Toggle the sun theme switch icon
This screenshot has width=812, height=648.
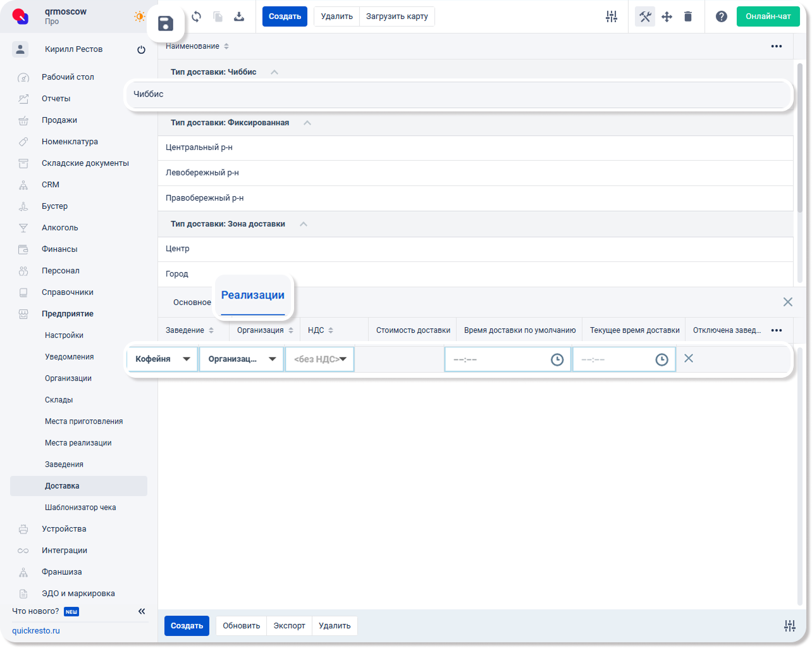click(x=139, y=16)
